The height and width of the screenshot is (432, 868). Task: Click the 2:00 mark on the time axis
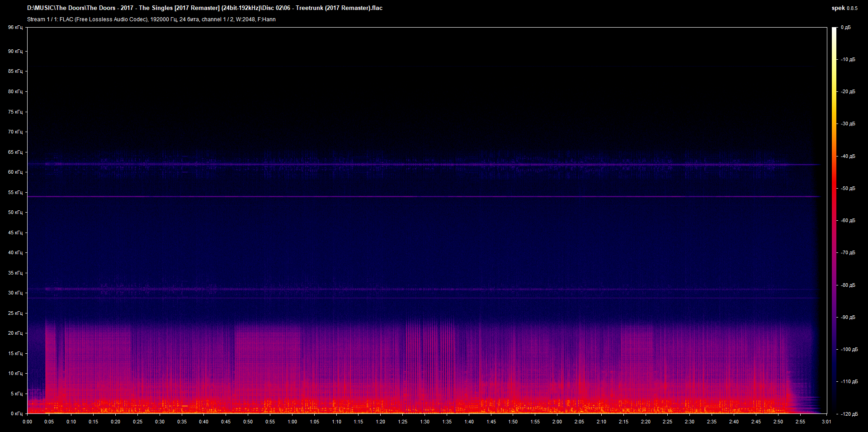coord(557,422)
